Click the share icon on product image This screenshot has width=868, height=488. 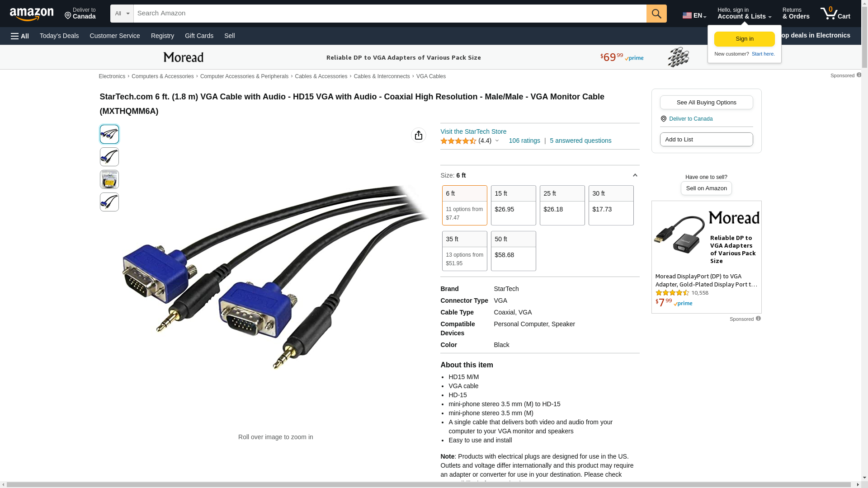point(419,135)
